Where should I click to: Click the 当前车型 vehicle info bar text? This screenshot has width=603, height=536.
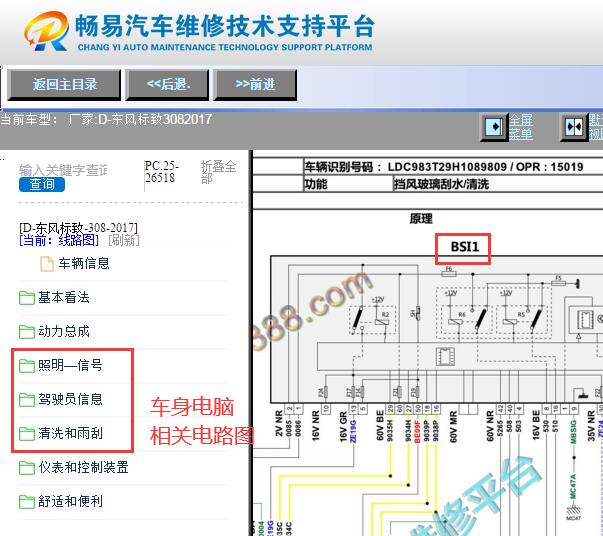(106, 120)
